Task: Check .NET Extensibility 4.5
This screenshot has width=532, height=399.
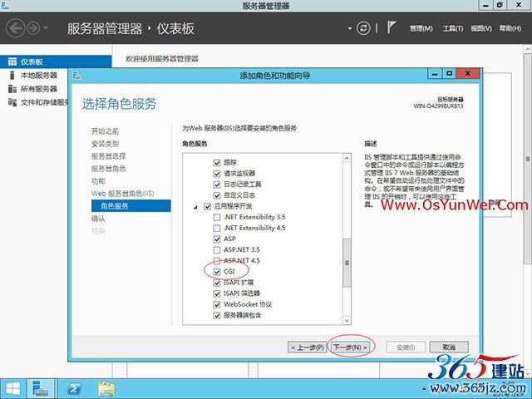Action: (217, 228)
